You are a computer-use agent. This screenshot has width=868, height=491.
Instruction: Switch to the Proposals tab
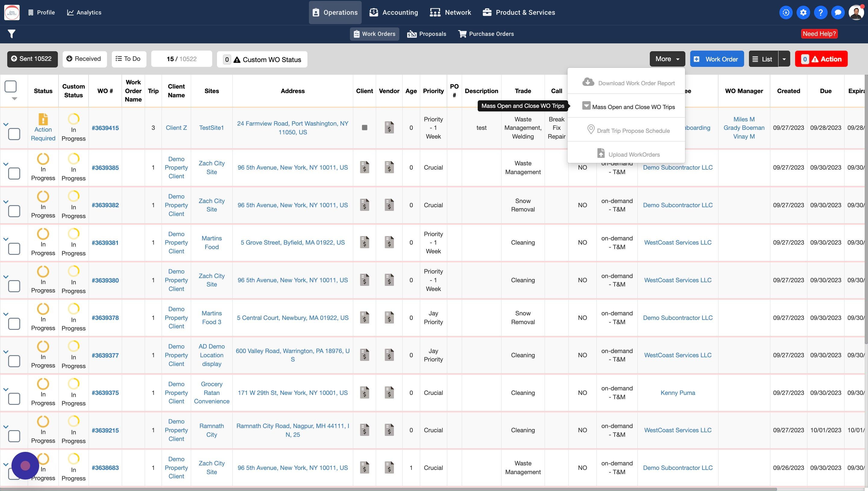[x=427, y=34]
